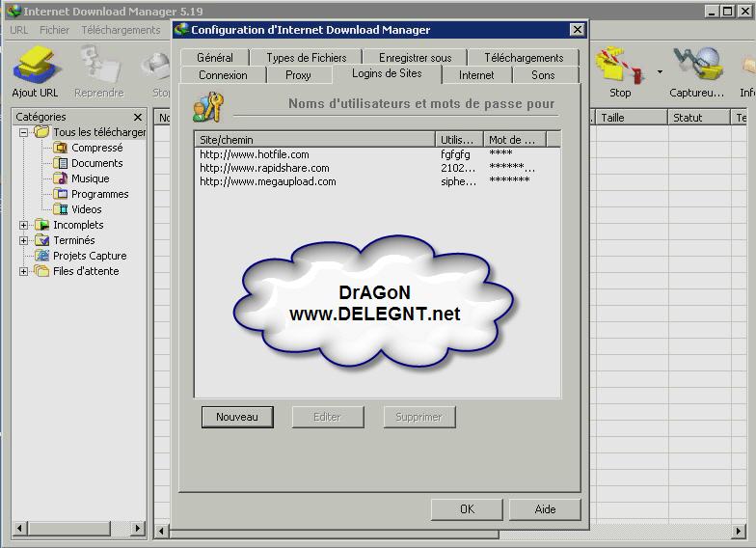Switch to the Internet tab

476,75
